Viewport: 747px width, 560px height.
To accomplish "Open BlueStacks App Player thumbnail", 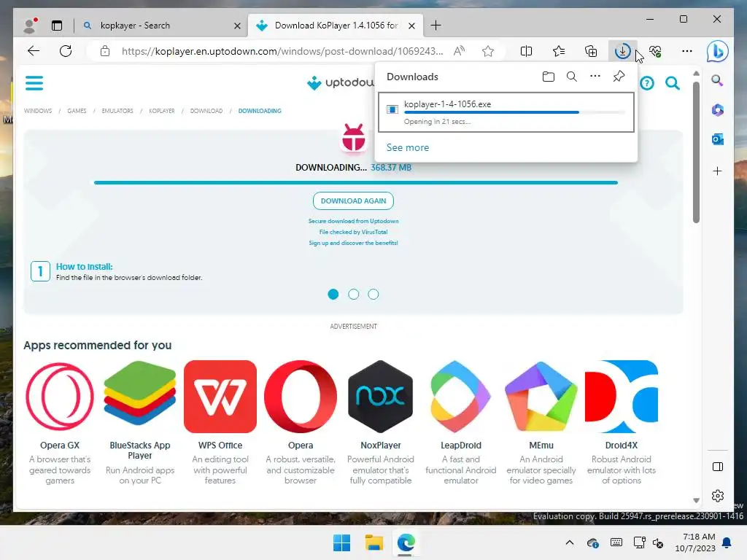I will coord(139,393).
